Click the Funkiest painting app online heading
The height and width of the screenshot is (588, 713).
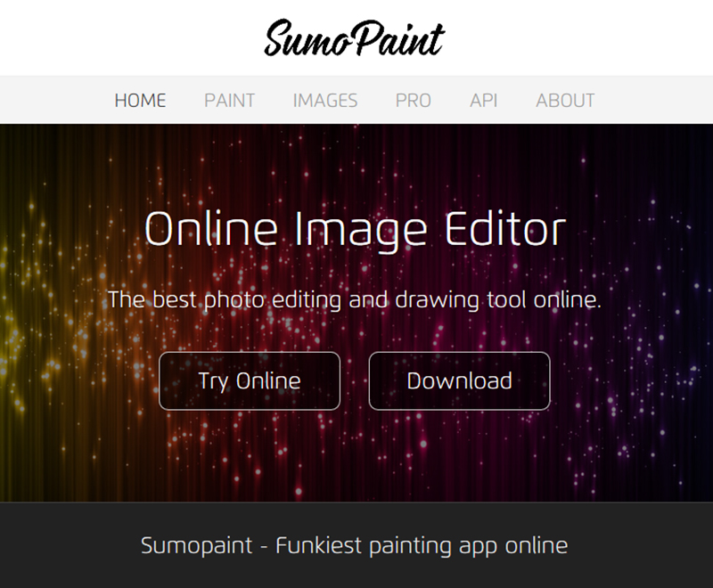[x=354, y=546]
